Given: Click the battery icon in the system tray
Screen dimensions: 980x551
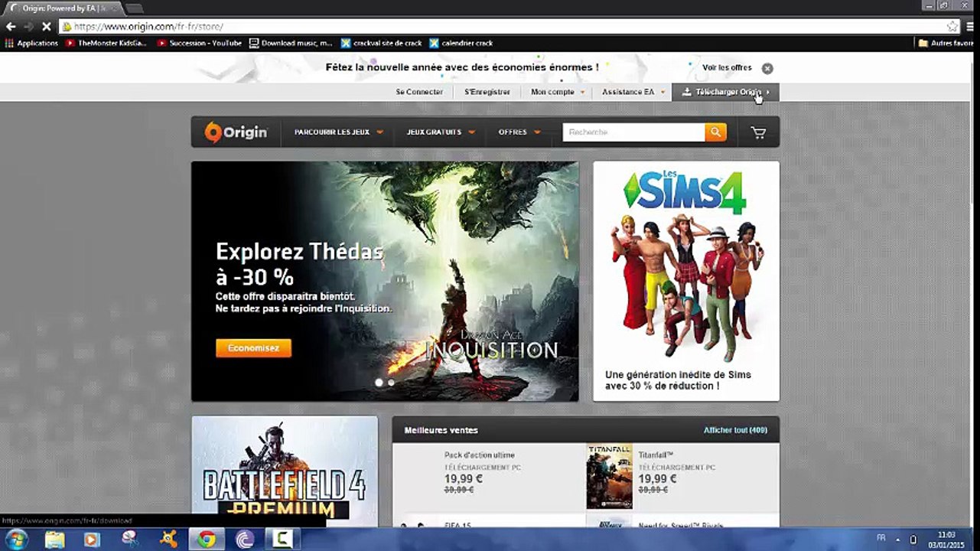Looking at the screenshot, I should tap(913, 540).
